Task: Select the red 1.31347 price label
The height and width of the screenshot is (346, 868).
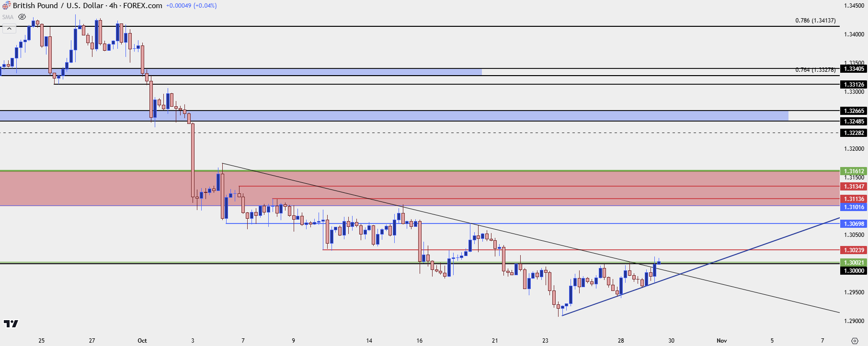Action: pos(854,187)
